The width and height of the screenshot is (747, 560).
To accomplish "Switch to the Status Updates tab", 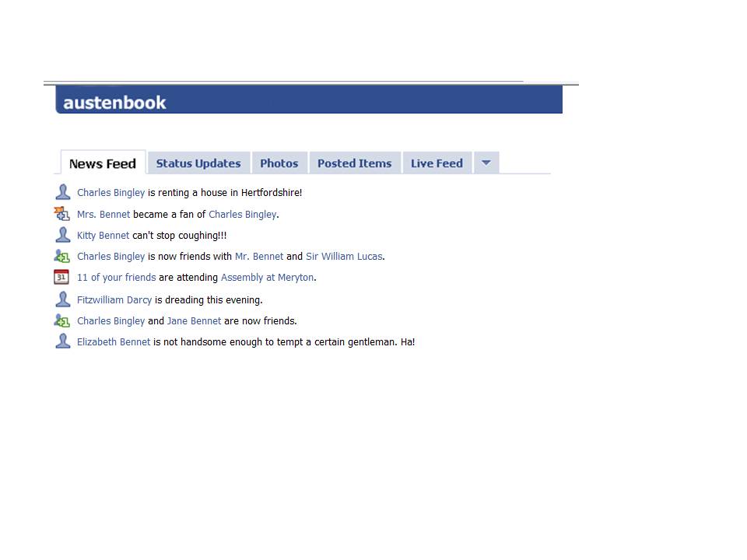I will (x=198, y=163).
